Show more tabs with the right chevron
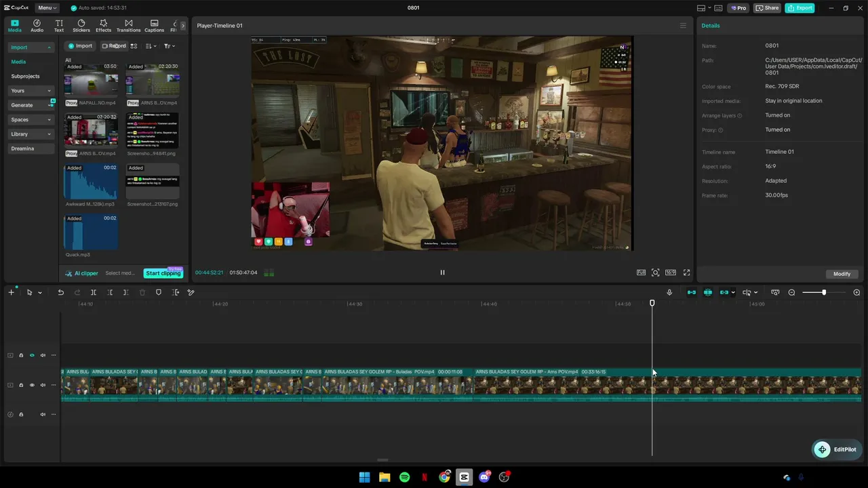 [182, 26]
